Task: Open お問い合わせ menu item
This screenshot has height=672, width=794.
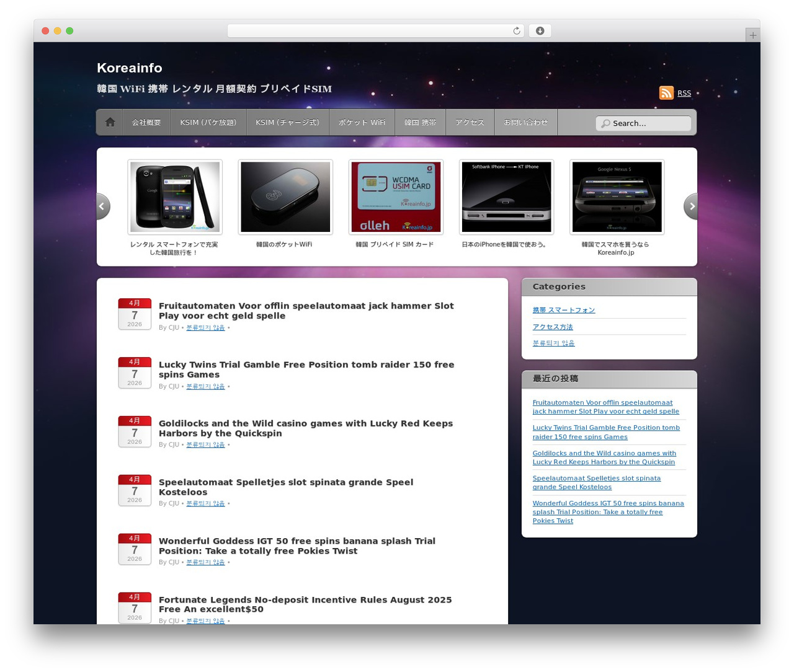Action: 525,122
